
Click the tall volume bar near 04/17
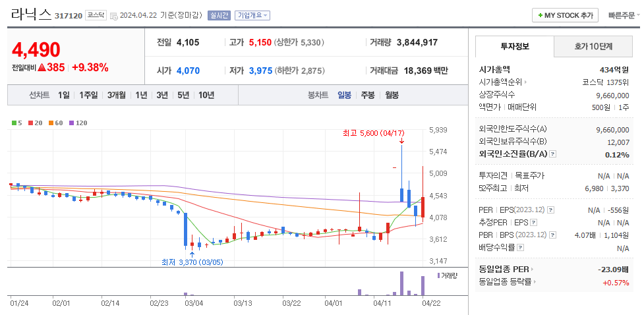pyautogui.click(x=401, y=283)
